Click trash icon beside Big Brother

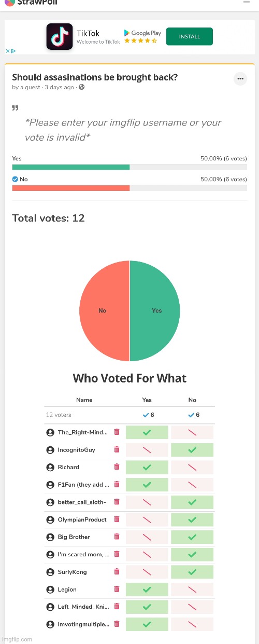point(117,537)
